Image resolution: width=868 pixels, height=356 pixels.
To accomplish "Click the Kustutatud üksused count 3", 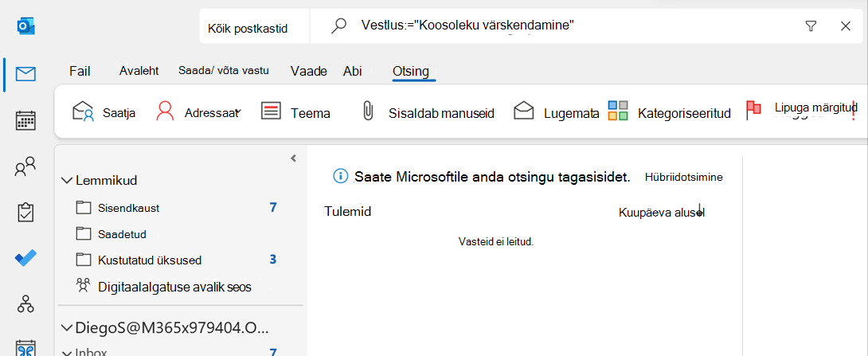I will pos(273,259).
